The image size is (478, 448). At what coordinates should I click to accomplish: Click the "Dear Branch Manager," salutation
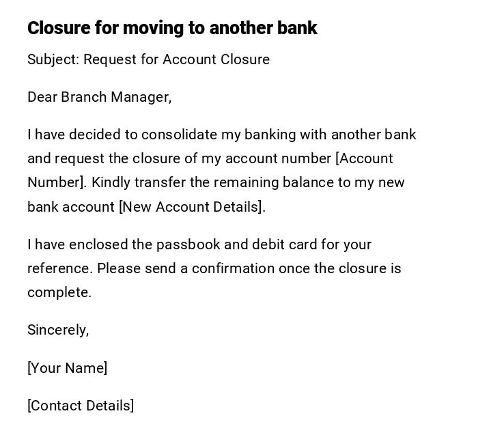coord(99,97)
